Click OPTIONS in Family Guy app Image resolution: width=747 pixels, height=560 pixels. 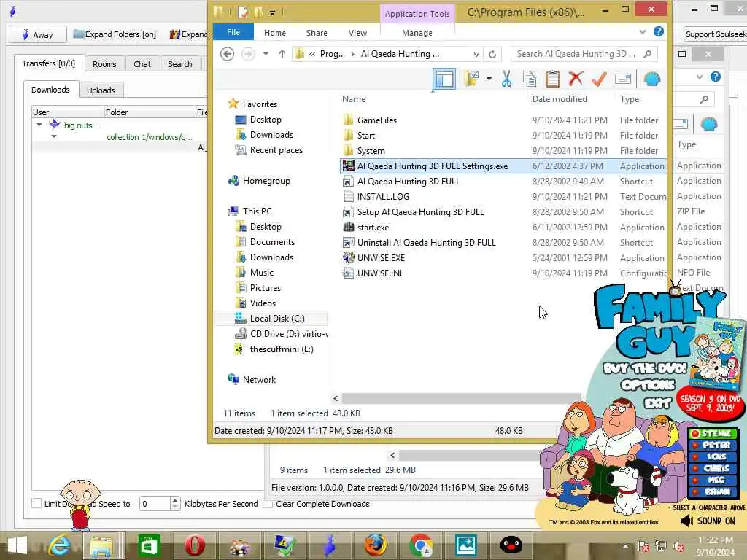coord(648,385)
